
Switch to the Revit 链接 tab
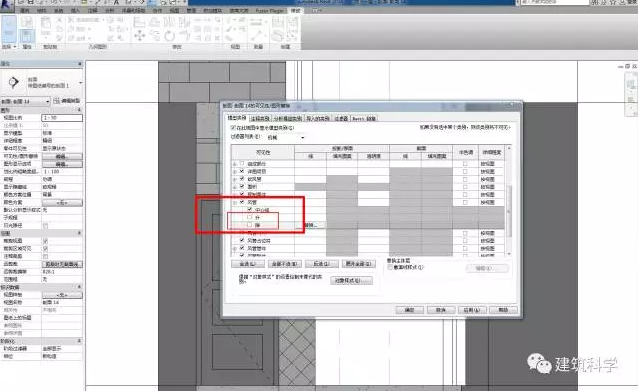(x=364, y=118)
